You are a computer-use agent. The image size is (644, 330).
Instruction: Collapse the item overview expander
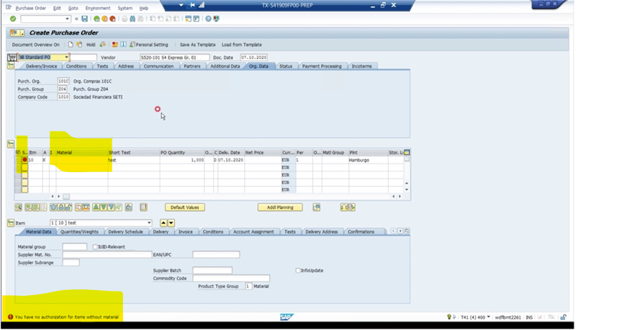(x=11, y=144)
